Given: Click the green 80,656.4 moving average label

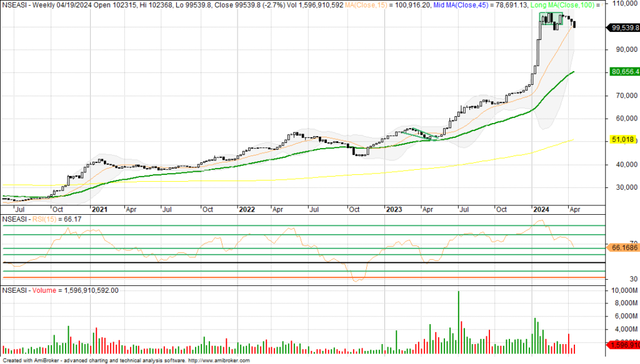Looking at the screenshot, I should (x=622, y=72).
